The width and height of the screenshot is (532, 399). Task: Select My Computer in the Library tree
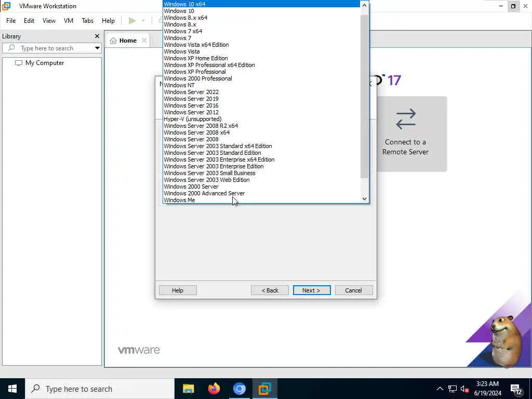(x=45, y=63)
